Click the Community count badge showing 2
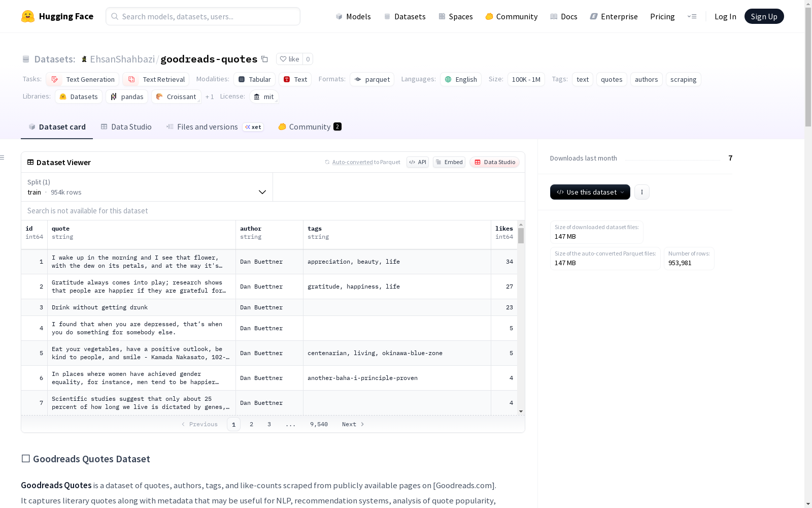 pyautogui.click(x=337, y=127)
